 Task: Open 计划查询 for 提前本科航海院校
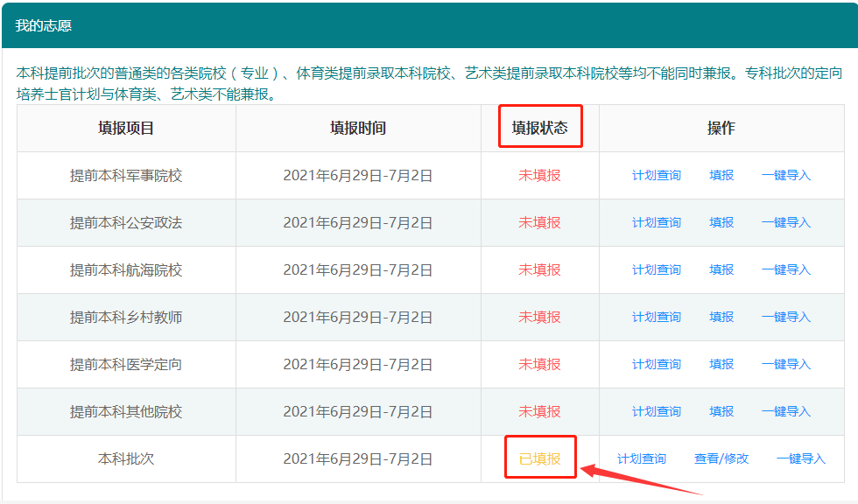tap(656, 269)
